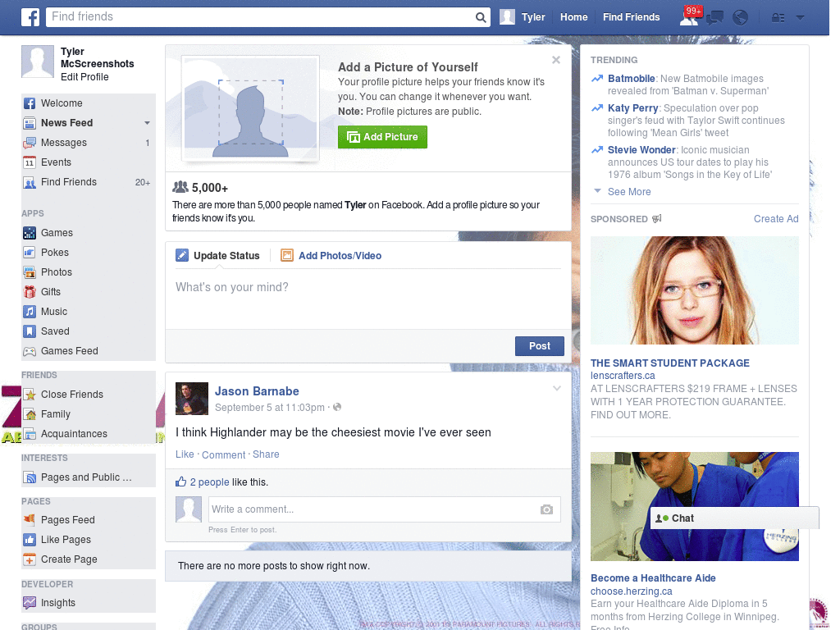The height and width of the screenshot is (630, 840).
Task: Click the search magnifier icon
Action: tap(481, 17)
